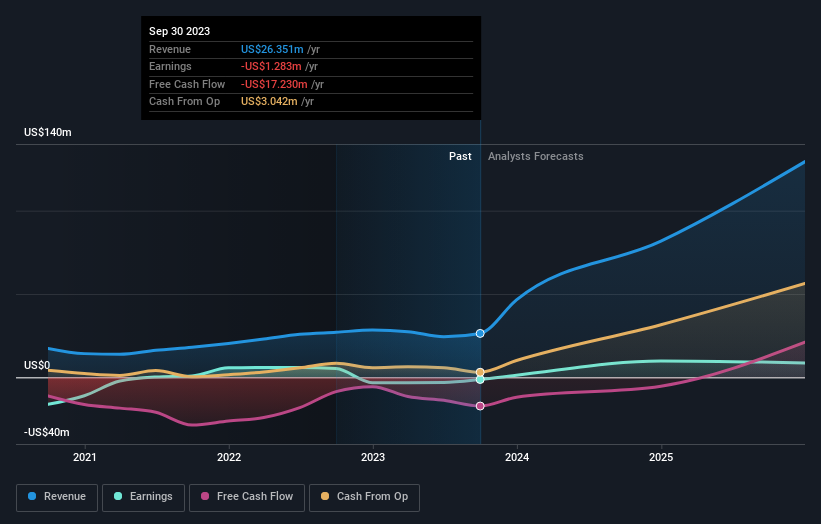Click the Earnings tooltip row label
This screenshot has width=821, height=524.
(x=170, y=66)
